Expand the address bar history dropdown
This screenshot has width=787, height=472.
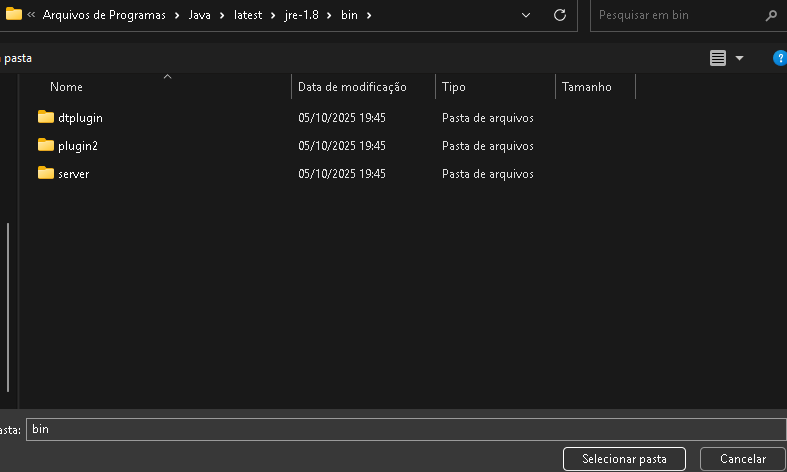click(526, 15)
